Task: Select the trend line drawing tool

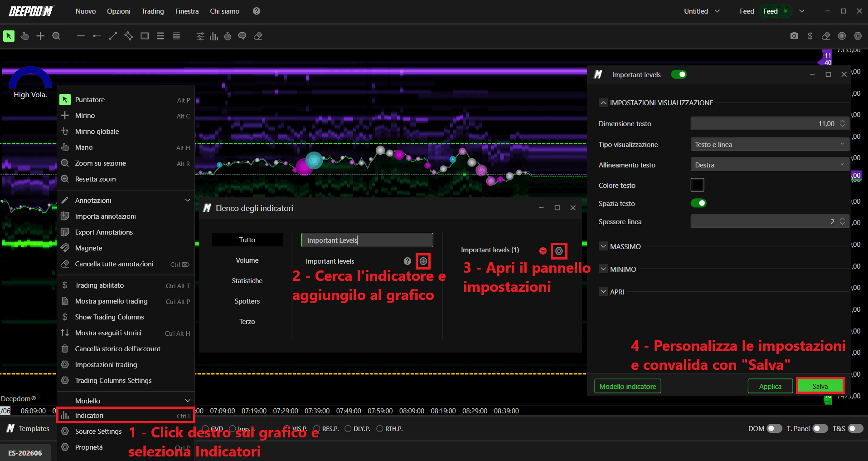Action: click(x=113, y=36)
